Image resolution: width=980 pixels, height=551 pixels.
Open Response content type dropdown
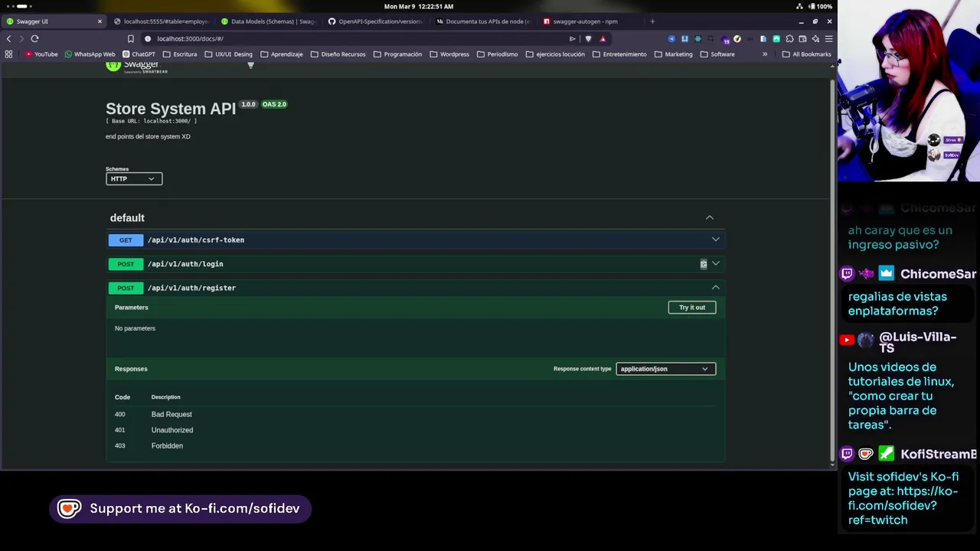pos(665,369)
